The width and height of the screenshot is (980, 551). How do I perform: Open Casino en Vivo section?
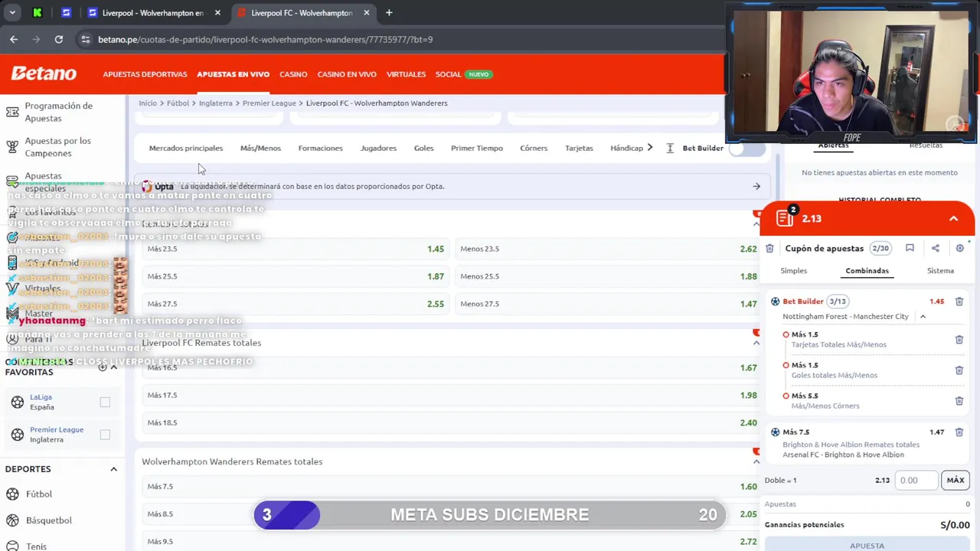[347, 74]
